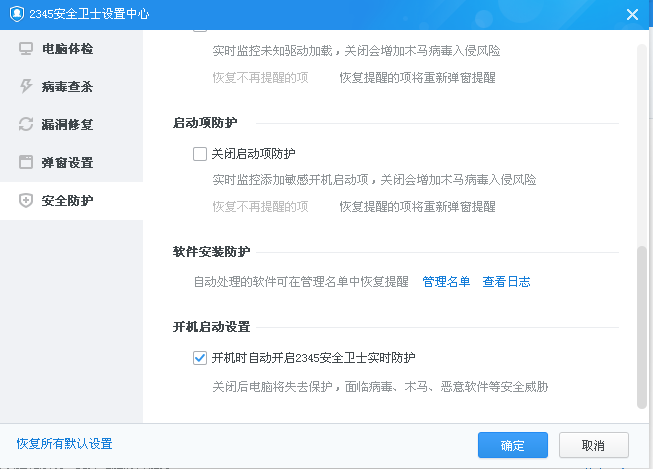Click 恢复不再提醒的项 under 启动项防护
Viewport: 653px width, 469px height.
click(260, 207)
